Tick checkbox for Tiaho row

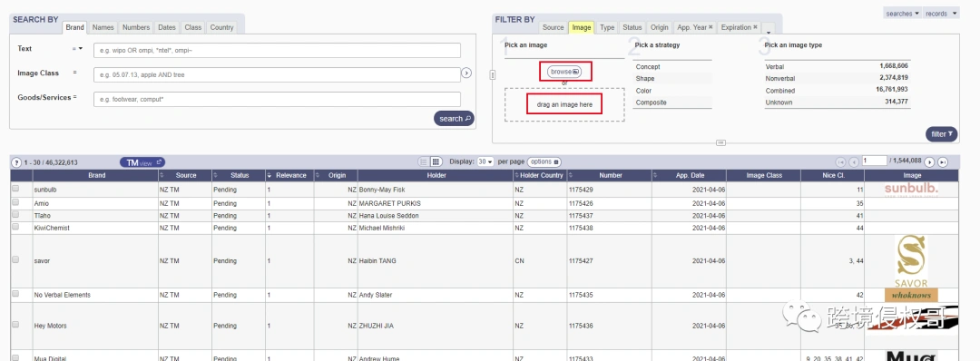coord(15,215)
